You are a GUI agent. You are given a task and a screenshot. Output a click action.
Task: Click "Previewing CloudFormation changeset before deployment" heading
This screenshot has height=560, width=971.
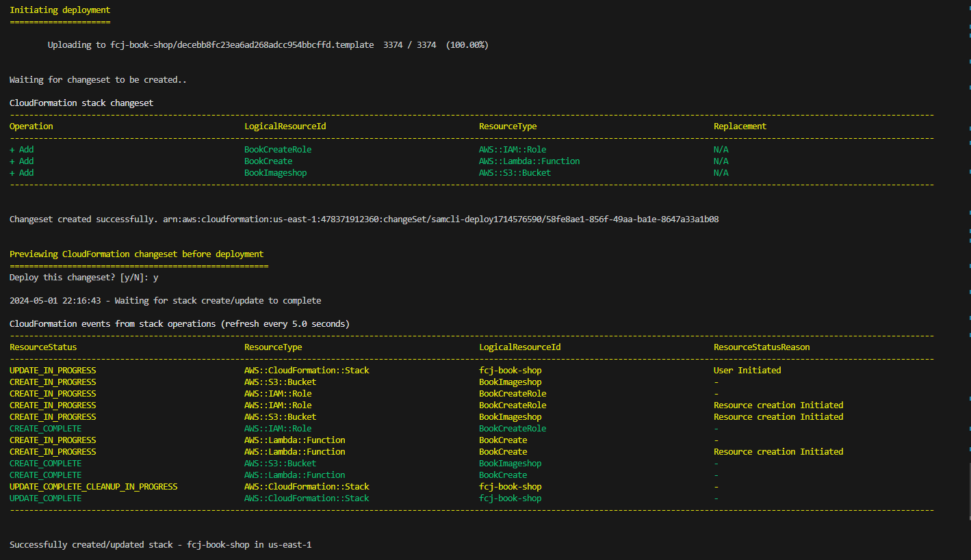click(136, 254)
